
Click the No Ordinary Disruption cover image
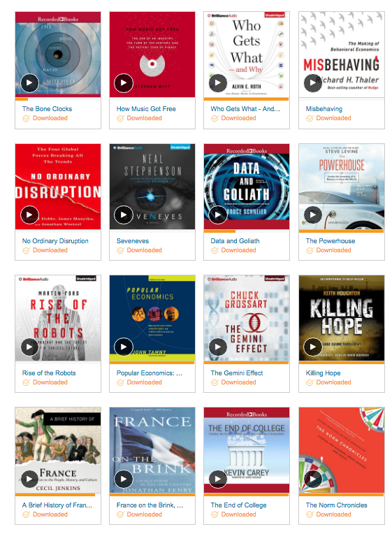[58, 187]
